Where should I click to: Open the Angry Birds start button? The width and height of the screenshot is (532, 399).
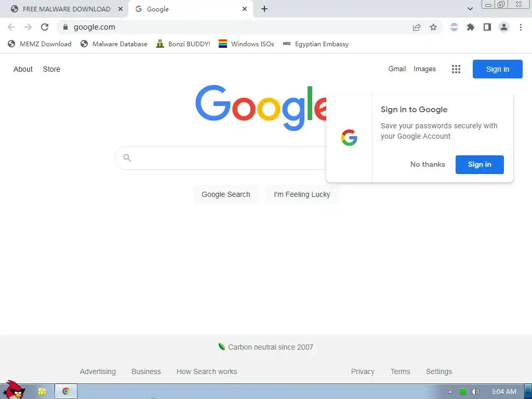coord(14,390)
